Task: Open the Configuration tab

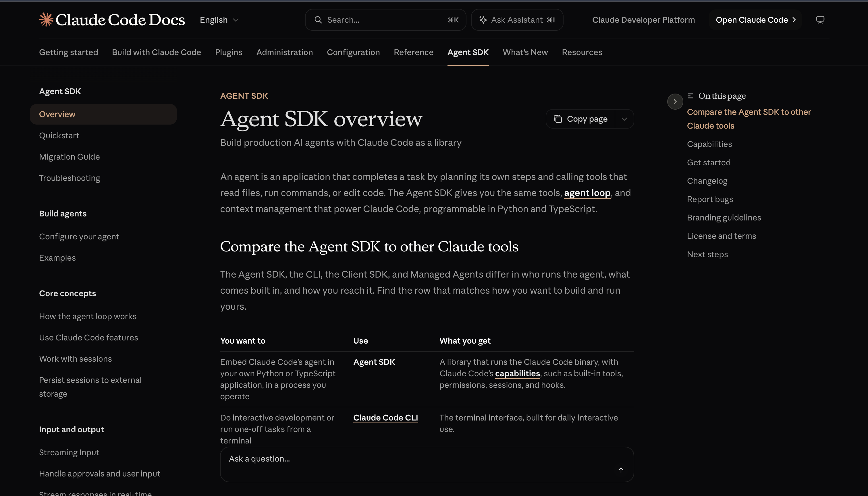Action: pyautogui.click(x=353, y=52)
